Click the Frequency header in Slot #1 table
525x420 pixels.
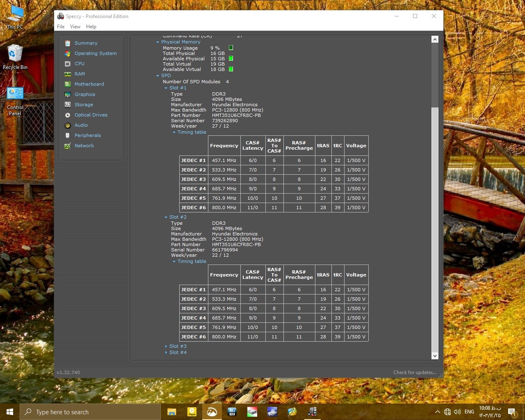tap(224, 146)
